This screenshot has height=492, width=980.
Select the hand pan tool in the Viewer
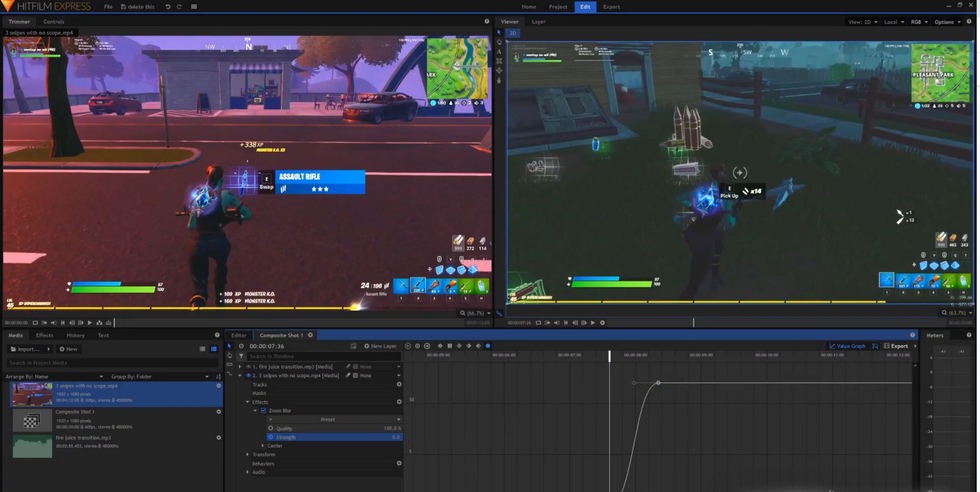pyautogui.click(x=499, y=42)
